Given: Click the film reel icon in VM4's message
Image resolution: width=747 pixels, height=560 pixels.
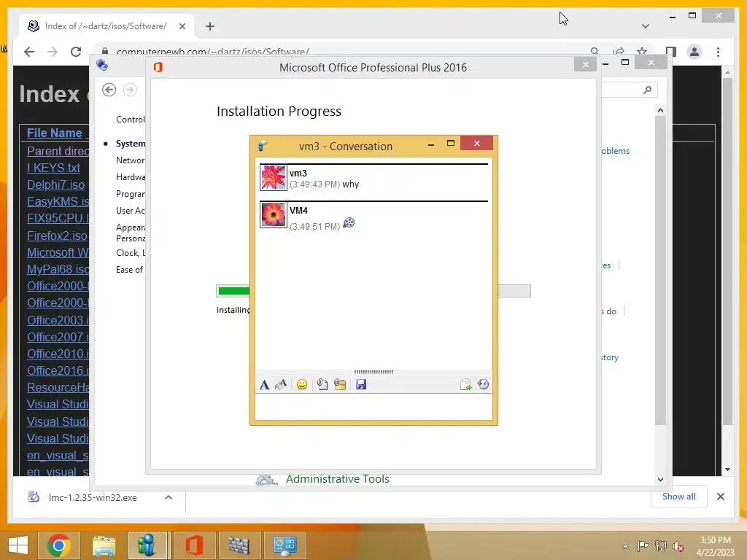Looking at the screenshot, I should point(349,222).
